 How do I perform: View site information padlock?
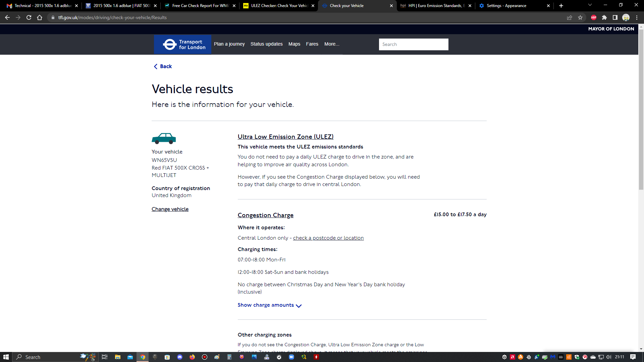coord(53,17)
